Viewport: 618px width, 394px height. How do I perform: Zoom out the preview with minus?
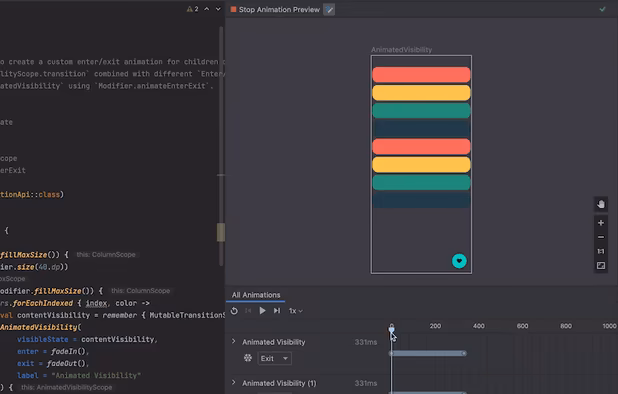pos(601,237)
